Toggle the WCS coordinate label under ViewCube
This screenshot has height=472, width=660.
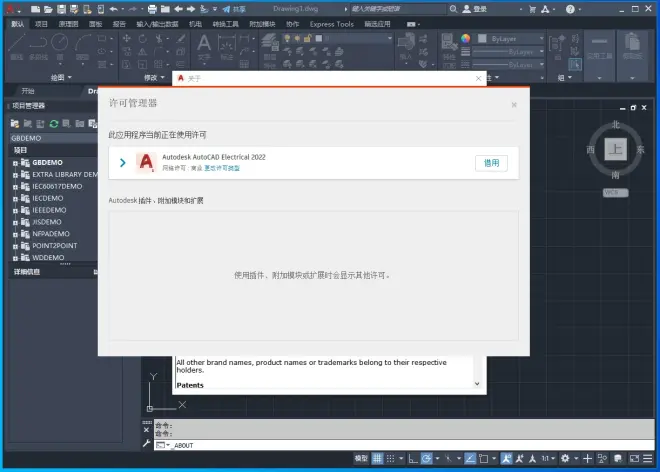[615, 193]
